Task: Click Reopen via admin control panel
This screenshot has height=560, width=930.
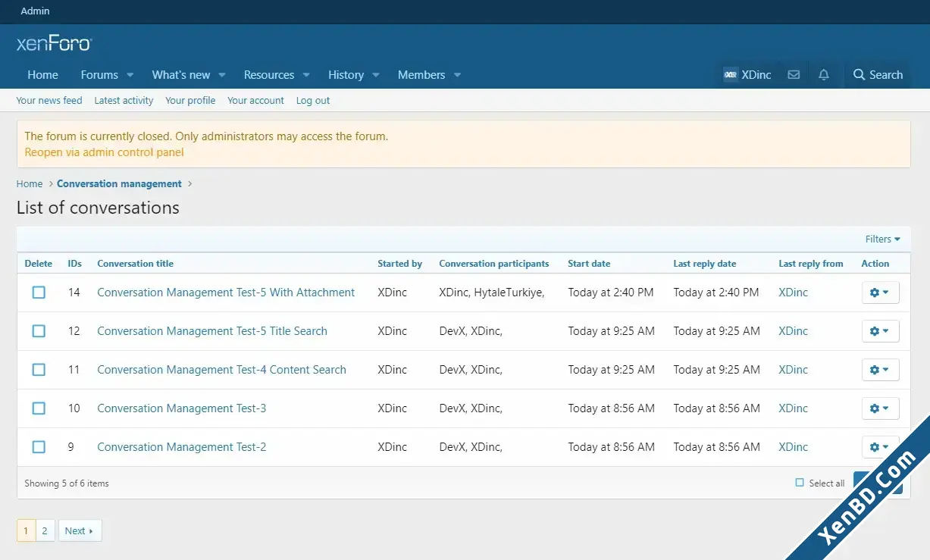Action: click(x=105, y=152)
